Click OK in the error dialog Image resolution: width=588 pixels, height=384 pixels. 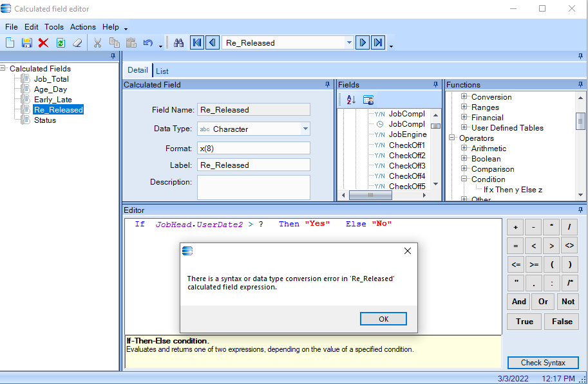[383, 319]
